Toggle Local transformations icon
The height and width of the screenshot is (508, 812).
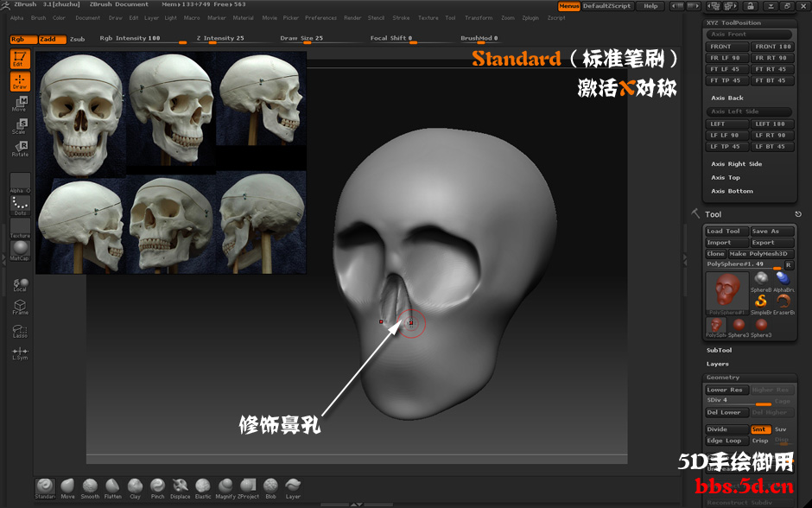(x=20, y=285)
